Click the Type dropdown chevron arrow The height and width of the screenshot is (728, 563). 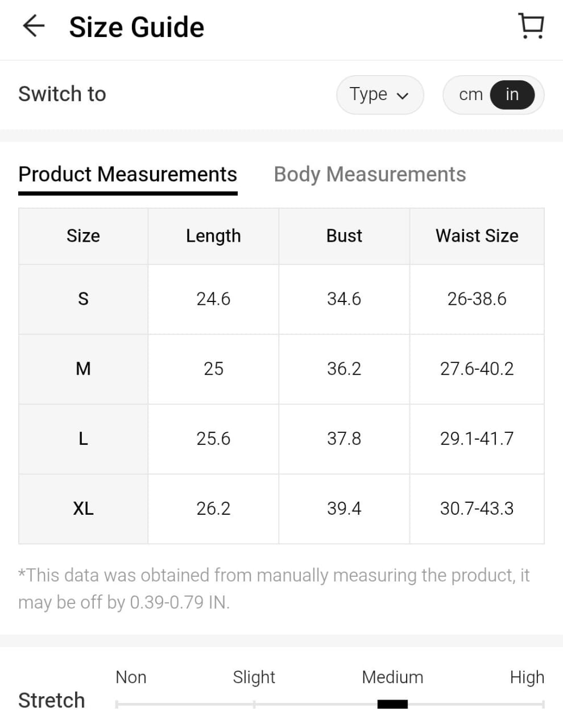tap(403, 96)
